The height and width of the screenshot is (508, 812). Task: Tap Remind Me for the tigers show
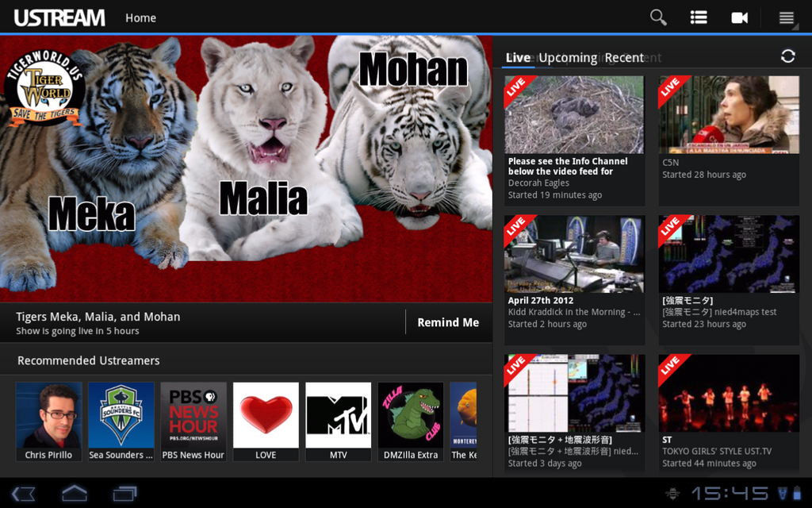446,322
